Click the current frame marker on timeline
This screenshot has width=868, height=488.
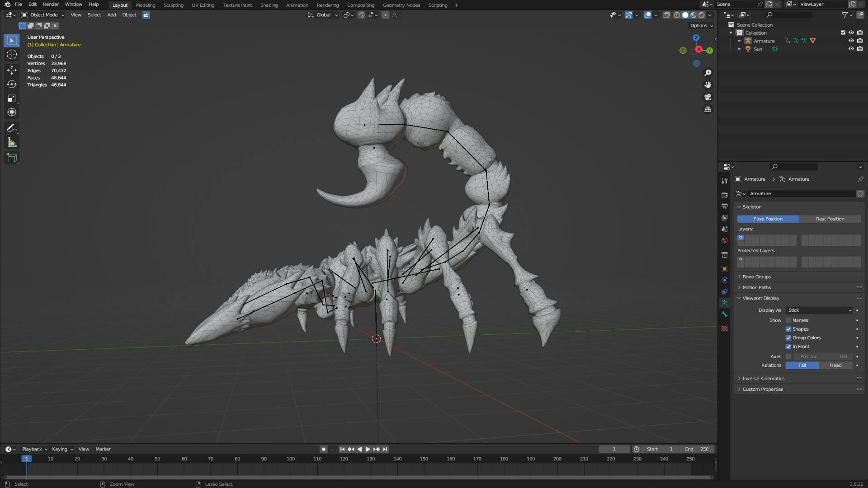(x=27, y=459)
